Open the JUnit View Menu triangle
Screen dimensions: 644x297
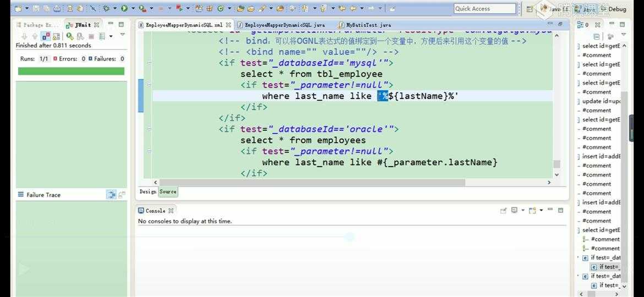(x=122, y=35)
